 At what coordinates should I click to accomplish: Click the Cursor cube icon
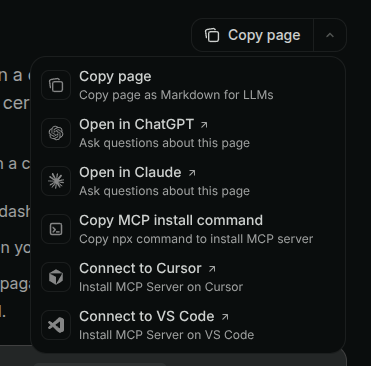pos(56,277)
